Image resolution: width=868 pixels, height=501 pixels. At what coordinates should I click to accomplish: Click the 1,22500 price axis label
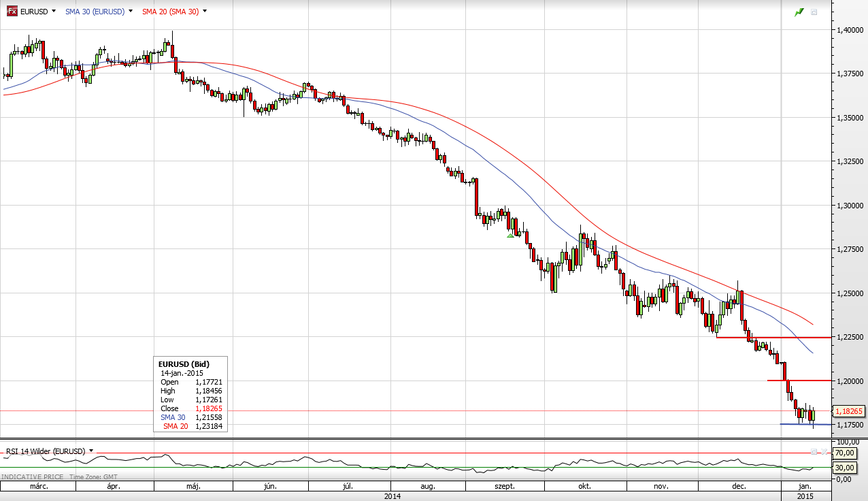849,337
